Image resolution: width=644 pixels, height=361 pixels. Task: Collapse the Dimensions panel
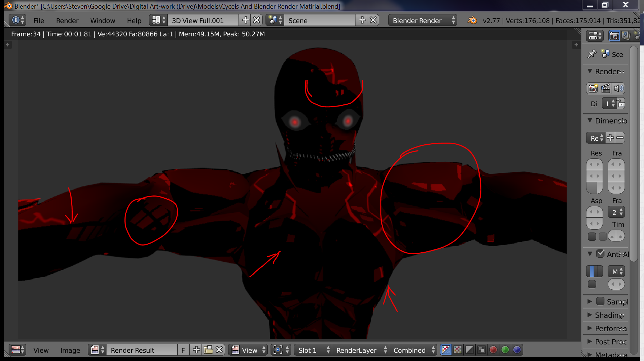point(590,121)
